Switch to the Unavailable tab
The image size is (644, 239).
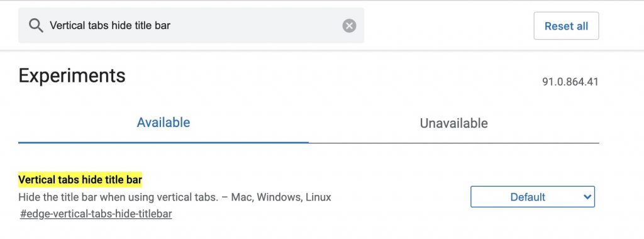tap(454, 123)
